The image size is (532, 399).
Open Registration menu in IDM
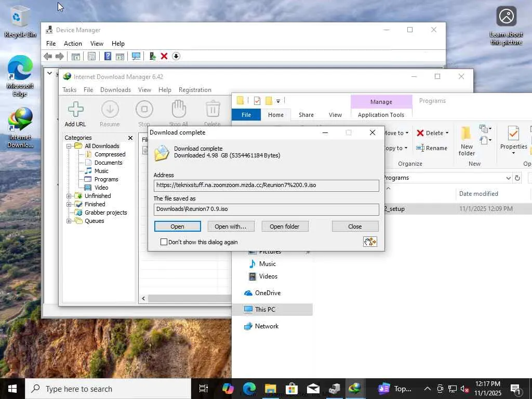(x=195, y=89)
